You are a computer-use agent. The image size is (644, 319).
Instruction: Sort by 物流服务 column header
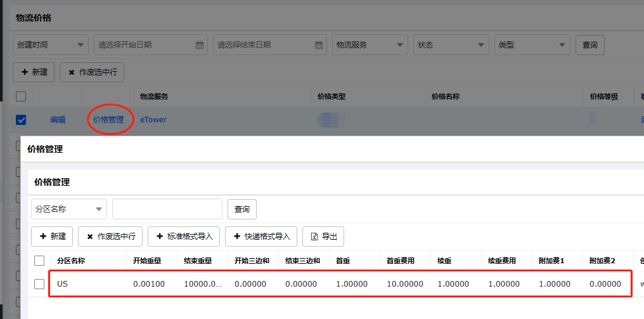[x=154, y=96]
